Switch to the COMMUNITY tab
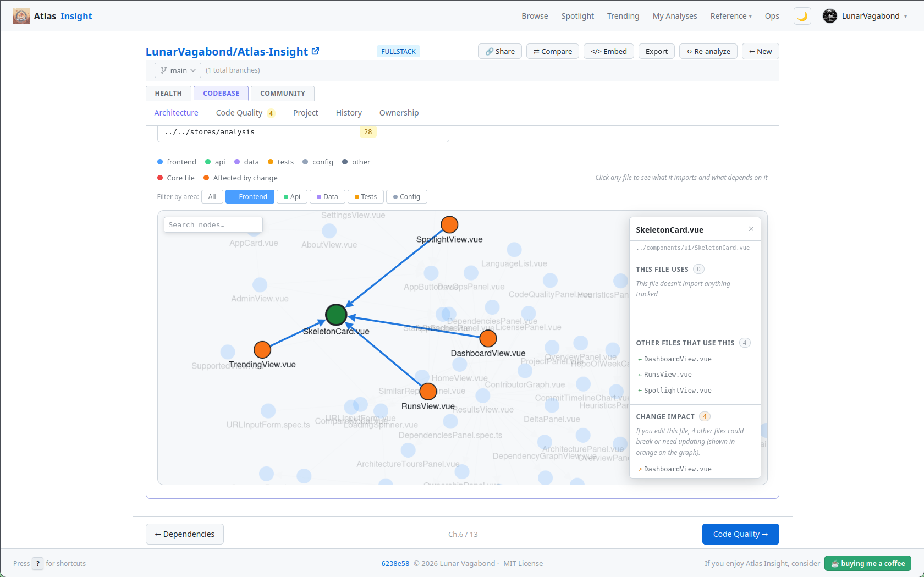 point(283,94)
